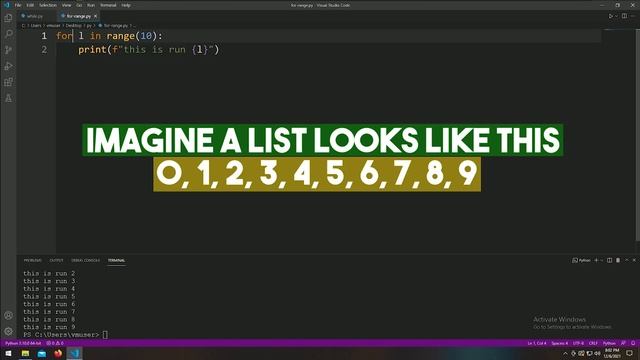The height and width of the screenshot is (360, 640).
Task: Split the editor to the right
Action: tap(624, 16)
